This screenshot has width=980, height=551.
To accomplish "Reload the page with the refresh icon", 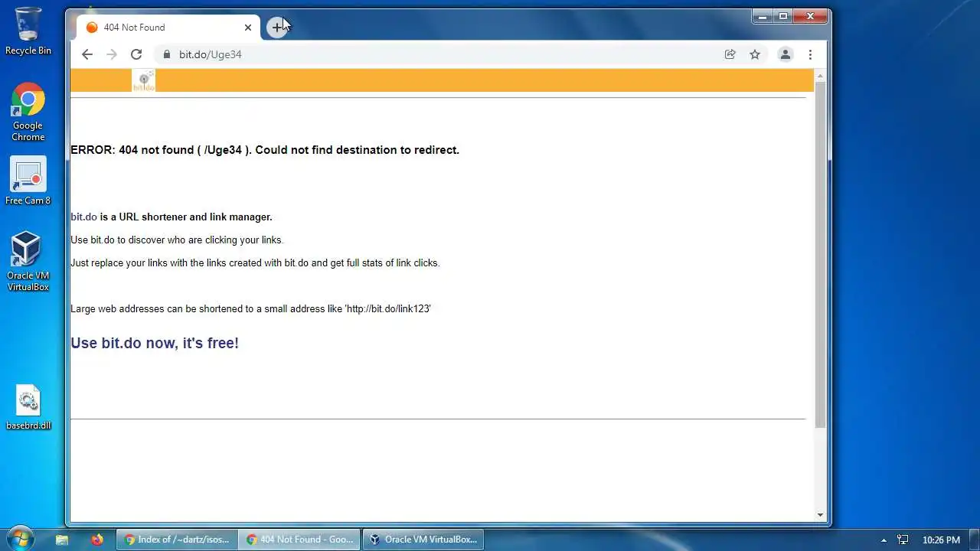I will 136,54.
